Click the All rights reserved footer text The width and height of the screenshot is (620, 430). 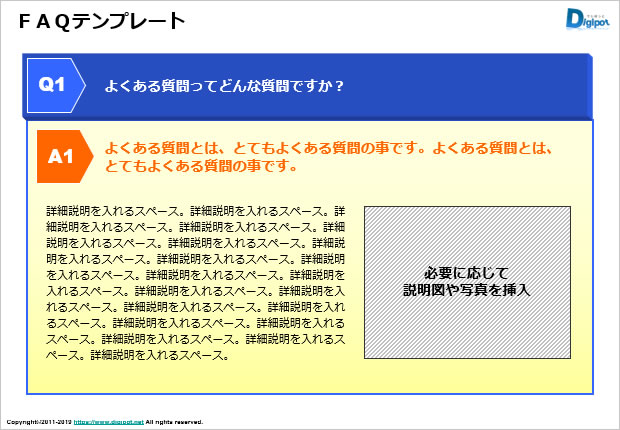[x=174, y=422]
